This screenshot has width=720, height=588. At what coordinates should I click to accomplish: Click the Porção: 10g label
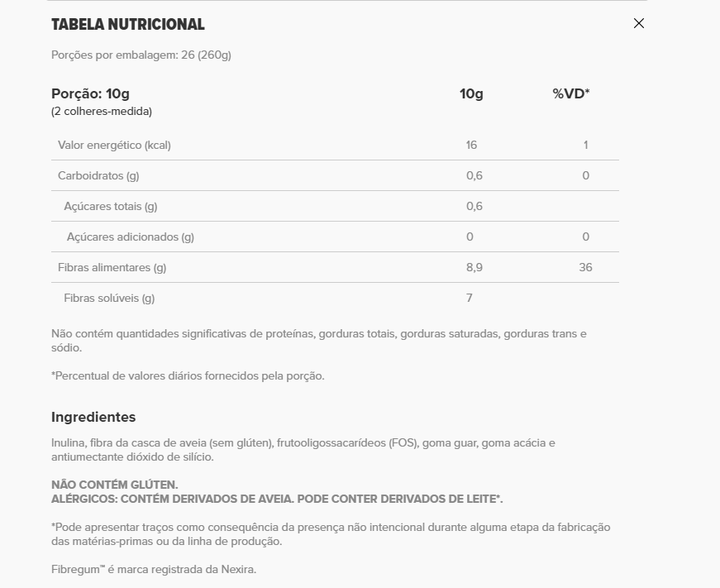coord(90,93)
